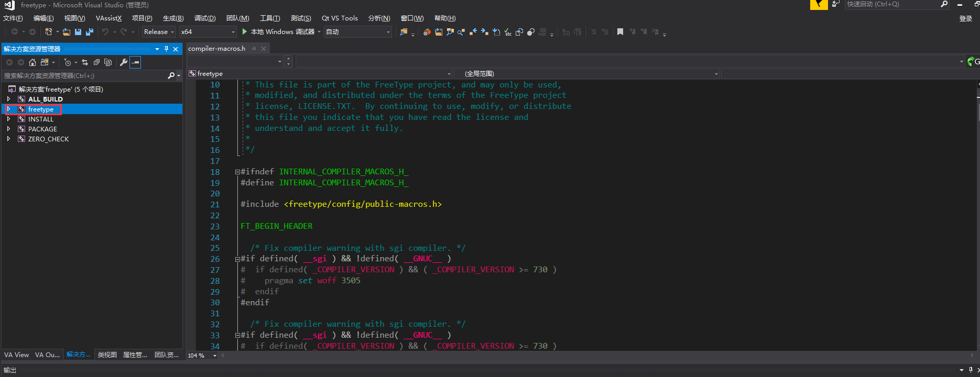This screenshot has height=377, width=980.
Task: Click the feedback icon beside Quick Launch
Action: pos(835,4)
